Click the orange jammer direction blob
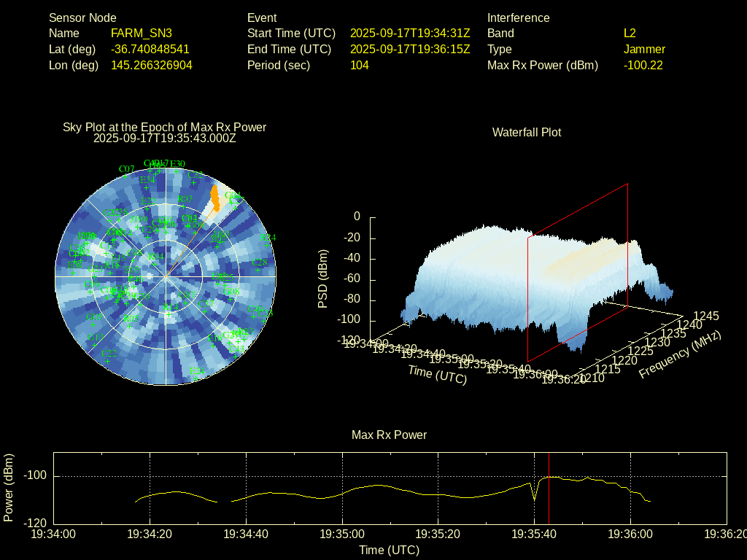The width and height of the screenshot is (747, 560). [x=214, y=198]
